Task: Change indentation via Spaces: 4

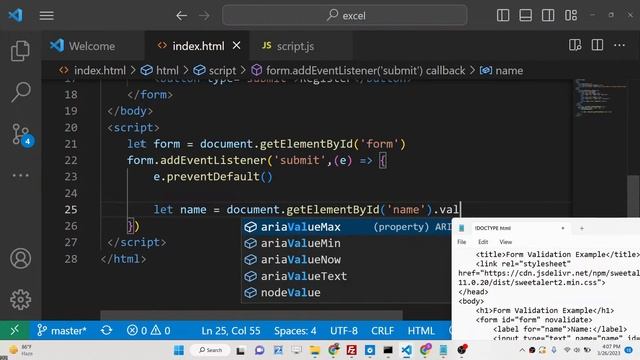Action: point(295,330)
